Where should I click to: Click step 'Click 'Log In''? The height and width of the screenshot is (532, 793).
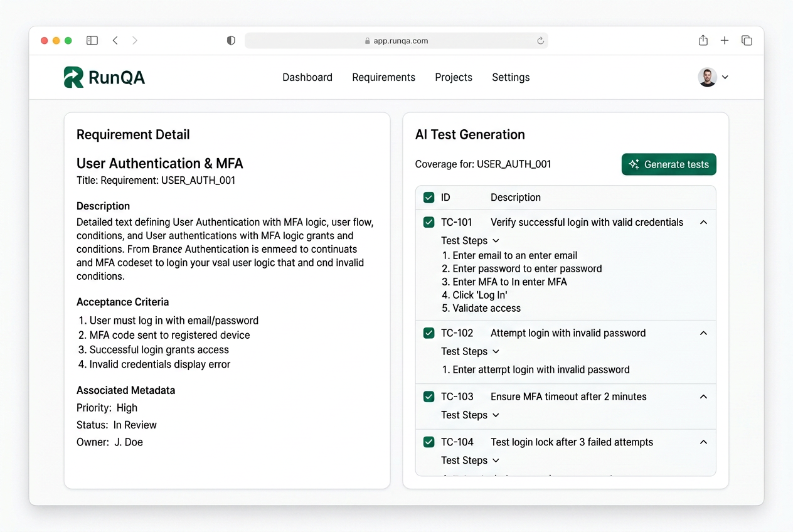coord(475,295)
